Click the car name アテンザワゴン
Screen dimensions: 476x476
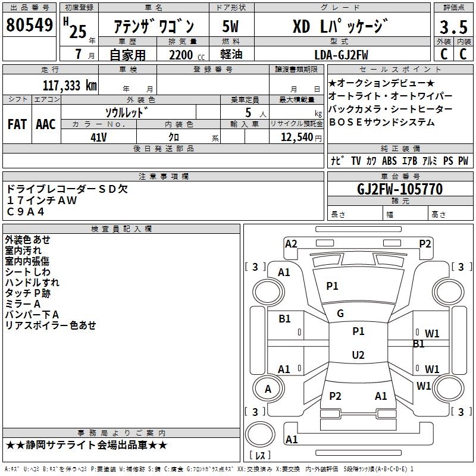(x=154, y=27)
